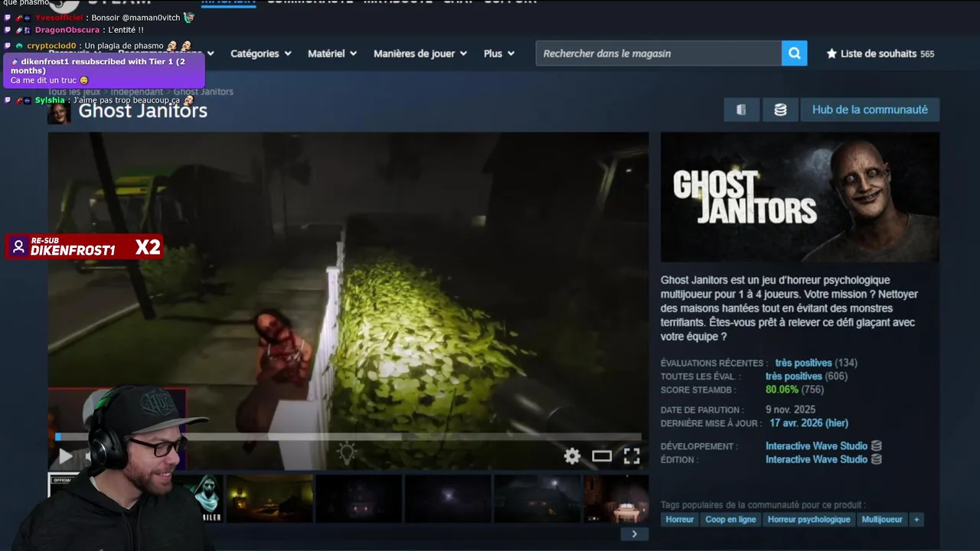Screen dimensions: 980x551
Task: Click the SteamDB database icon button
Action: 780,109
